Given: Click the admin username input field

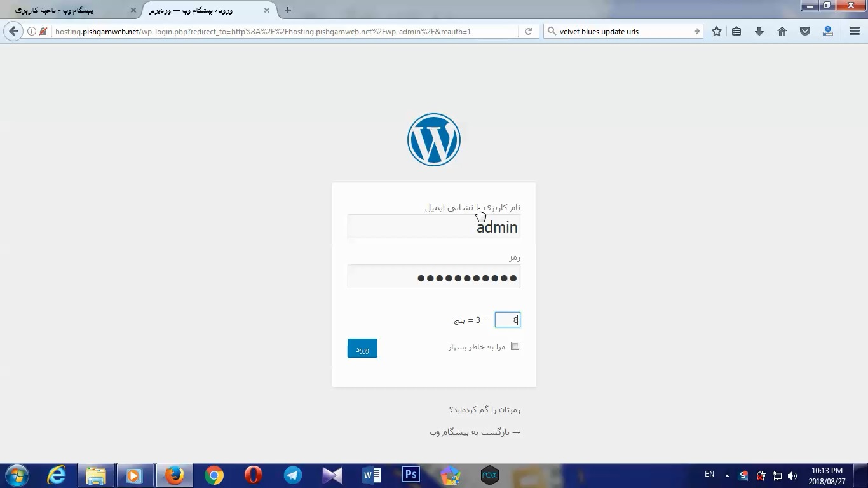Looking at the screenshot, I should pyautogui.click(x=434, y=226).
